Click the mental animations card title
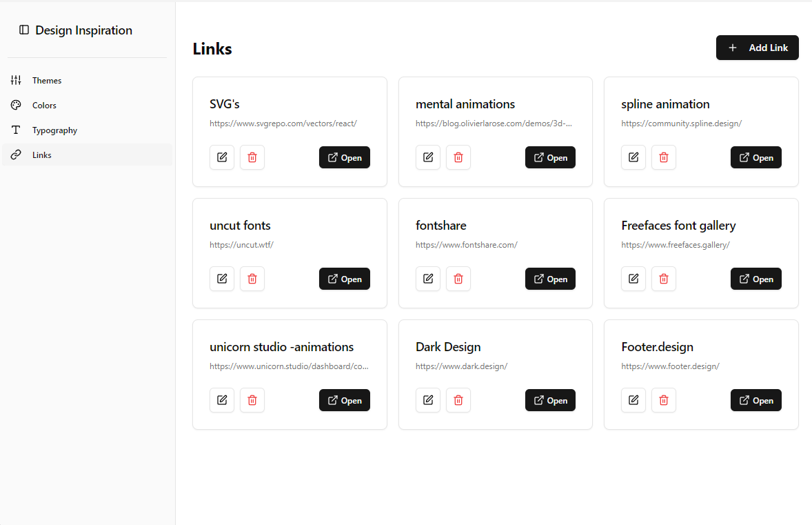This screenshot has height=525, width=812. 465,104
